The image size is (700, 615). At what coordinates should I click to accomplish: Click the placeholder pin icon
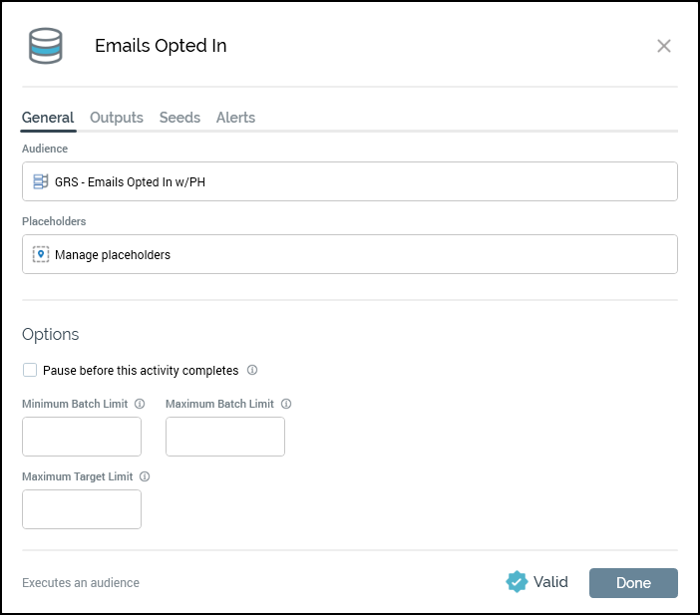tap(41, 254)
